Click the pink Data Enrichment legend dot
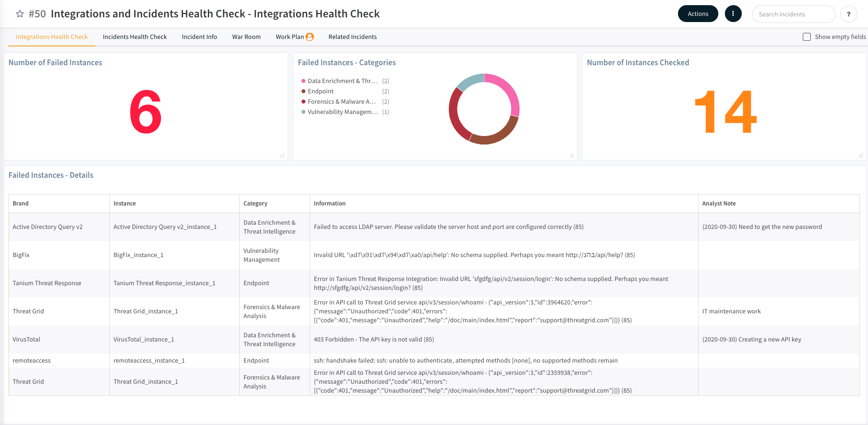This screenshot has height=425, width=868. tap(304, 81)
